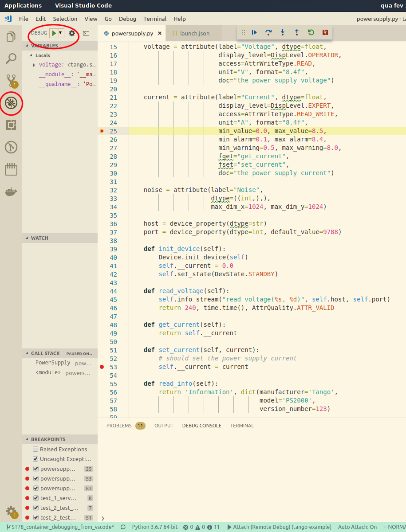Expand the voltage variable
The width and height of the screenshot is (406, 532).
35,65
